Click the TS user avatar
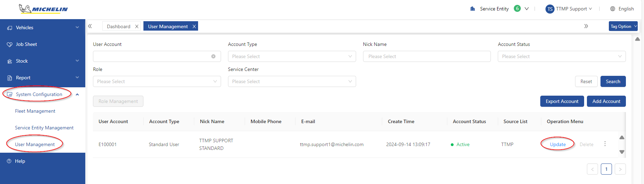644x184 pixels. [x=550, y=9]
